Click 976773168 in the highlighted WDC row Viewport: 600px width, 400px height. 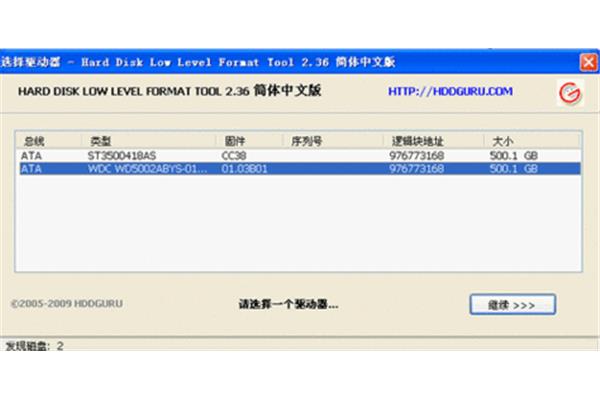(417, 169)
